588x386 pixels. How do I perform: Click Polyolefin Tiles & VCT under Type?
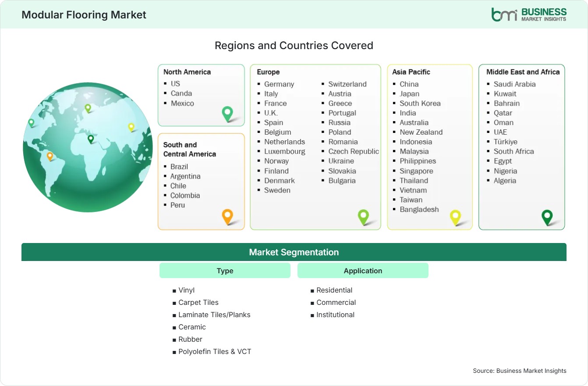click(215, 352)
